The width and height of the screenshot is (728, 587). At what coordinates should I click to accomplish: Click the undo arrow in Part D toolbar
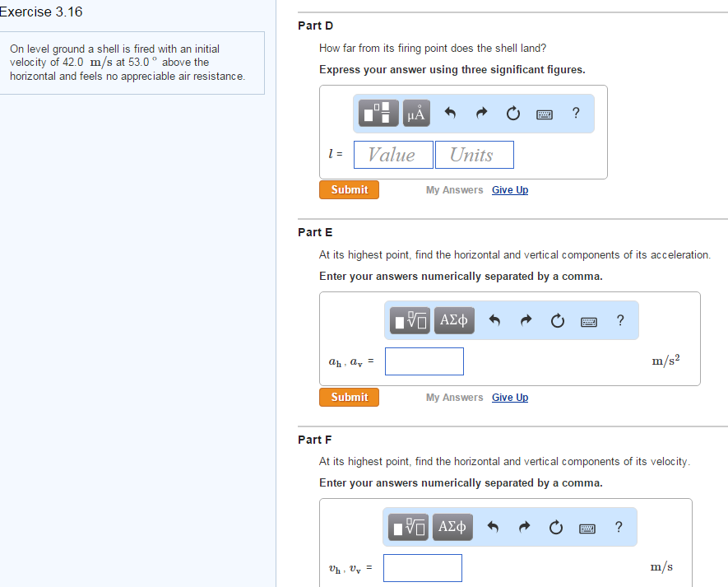point(450,113)
